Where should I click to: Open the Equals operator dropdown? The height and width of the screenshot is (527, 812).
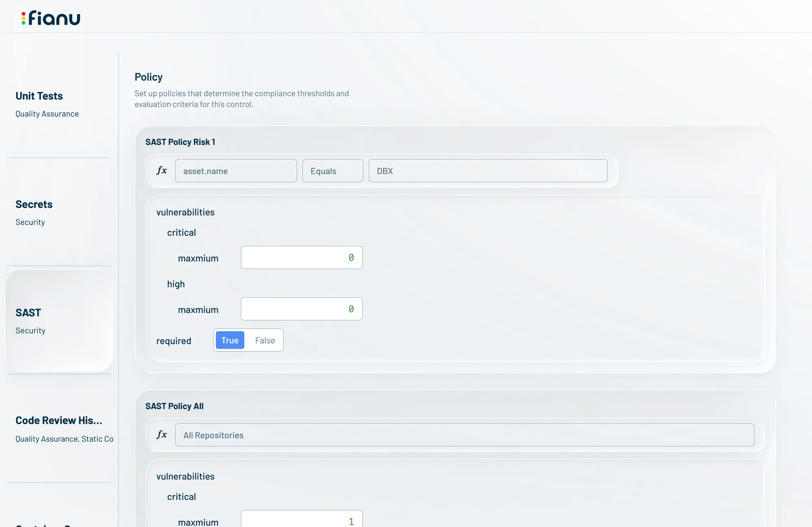point(333,171)
